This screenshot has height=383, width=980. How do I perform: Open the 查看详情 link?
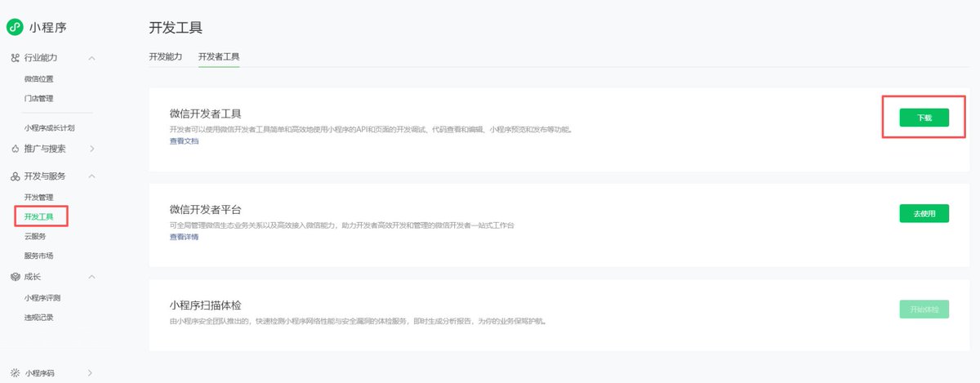click(184, 237)
